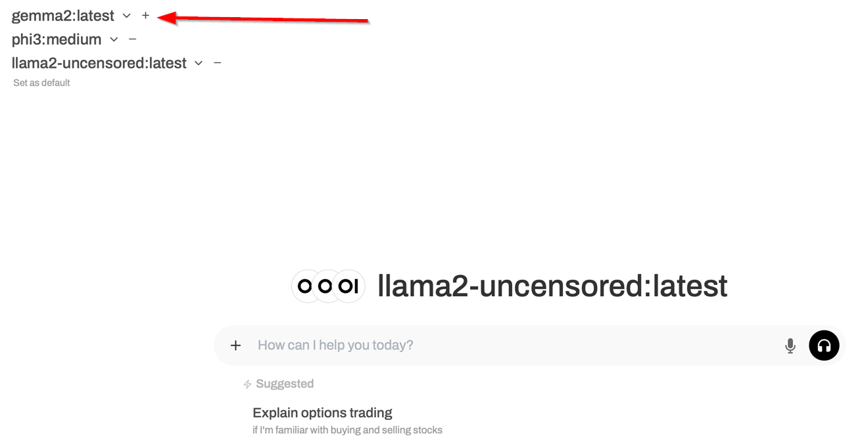Remove llama2-uncensored:latest using its minus icon
868x441 pixels.
(218, 63)
